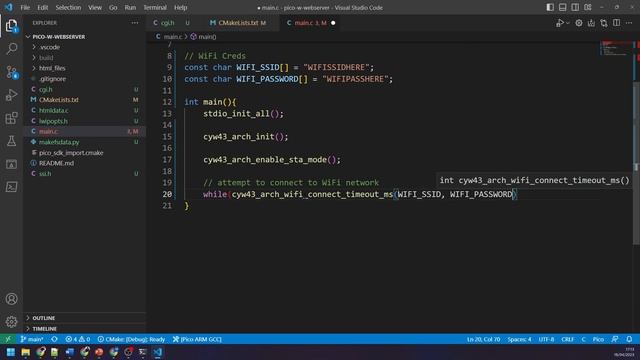Click CRLF line ending selector

click(x=567, y=339)
